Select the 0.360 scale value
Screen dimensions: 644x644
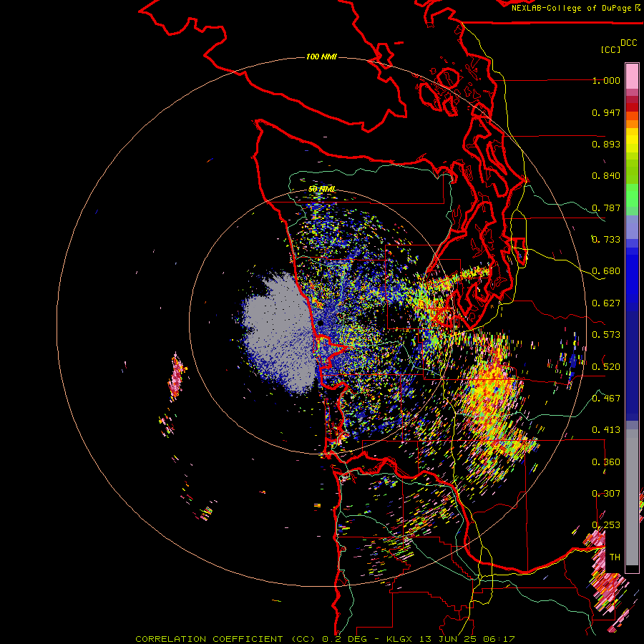606,462
